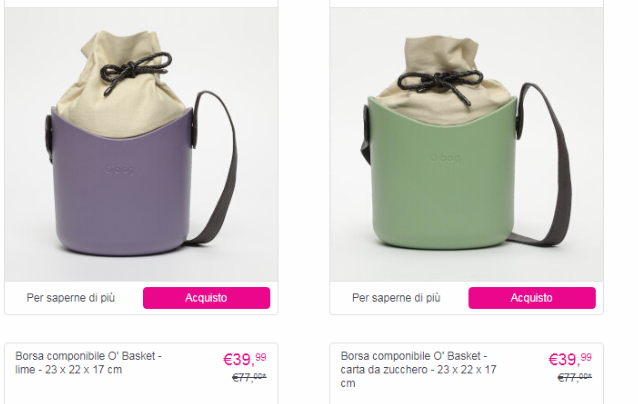Open Per saperne di più for purple bag
Screen dimensions: 638x404
71,298
